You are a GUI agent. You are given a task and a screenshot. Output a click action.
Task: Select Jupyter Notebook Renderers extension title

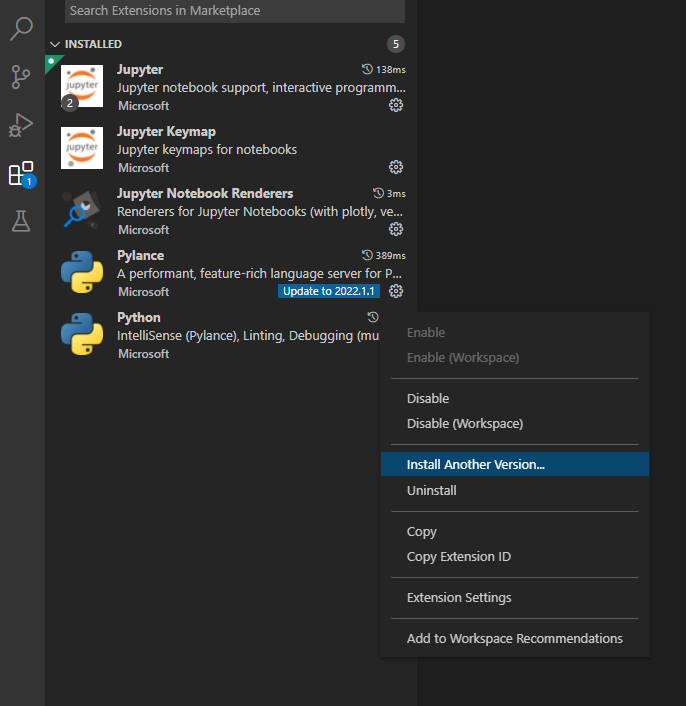pos(205,194)
